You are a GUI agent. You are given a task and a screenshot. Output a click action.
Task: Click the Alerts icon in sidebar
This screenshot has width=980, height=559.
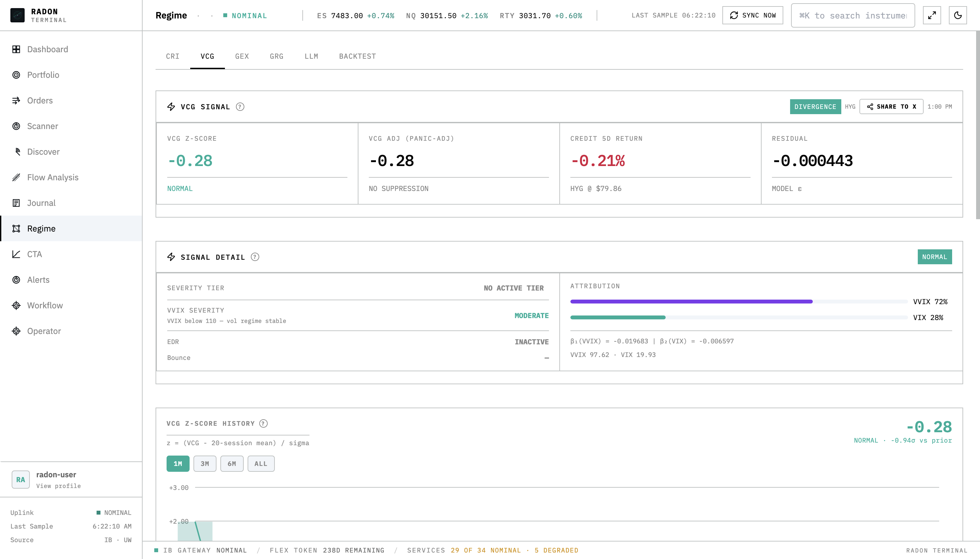click(16, 280)
